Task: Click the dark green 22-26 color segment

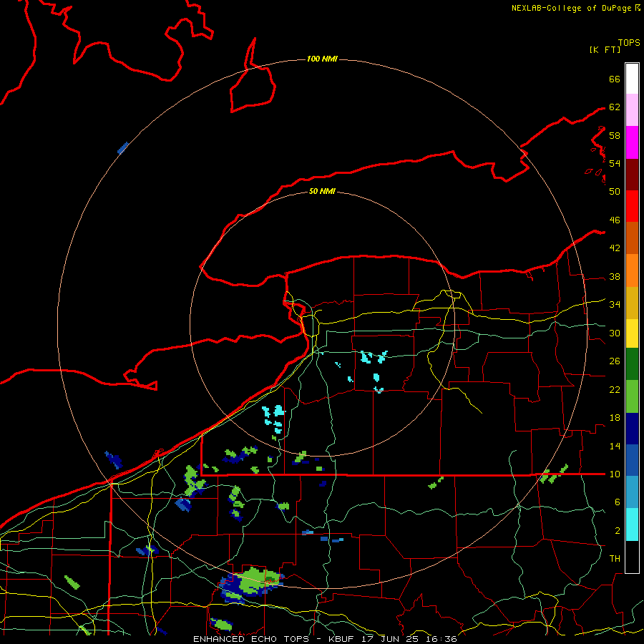Action: [x=632, y=364]
